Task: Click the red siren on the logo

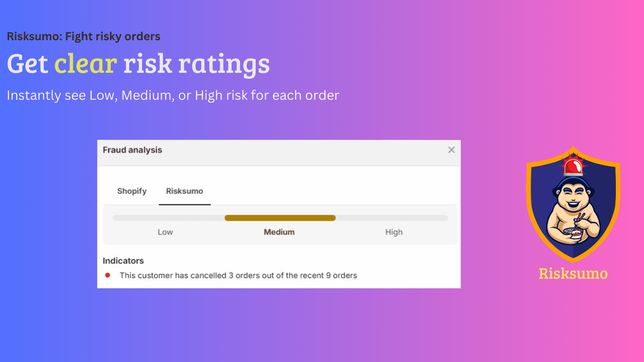Action: pos(573,165)
